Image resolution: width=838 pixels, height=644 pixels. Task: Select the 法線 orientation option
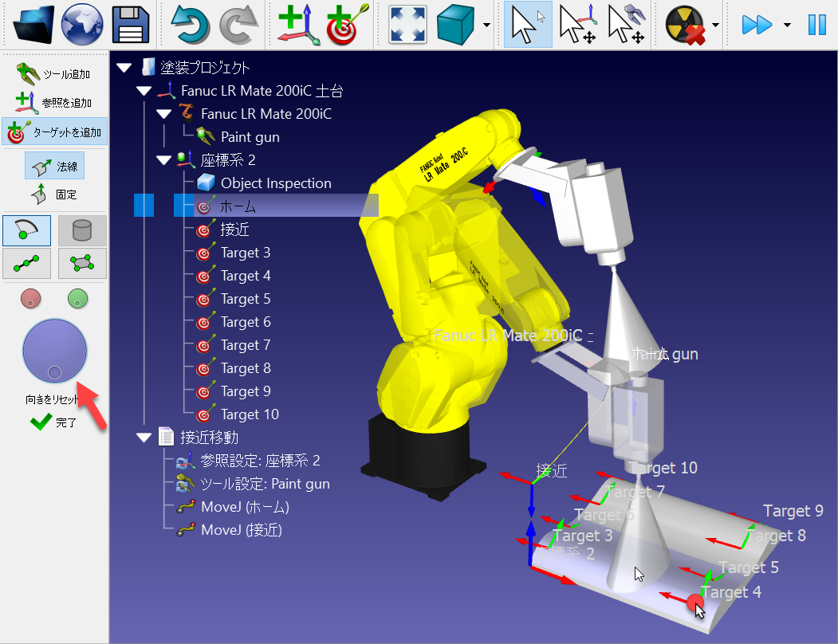(x=54, y=167)
